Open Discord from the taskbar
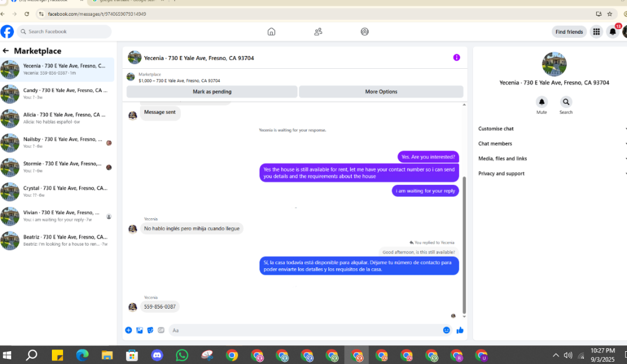The width and height of the screenshot is (627, 364). pos(157,355)
